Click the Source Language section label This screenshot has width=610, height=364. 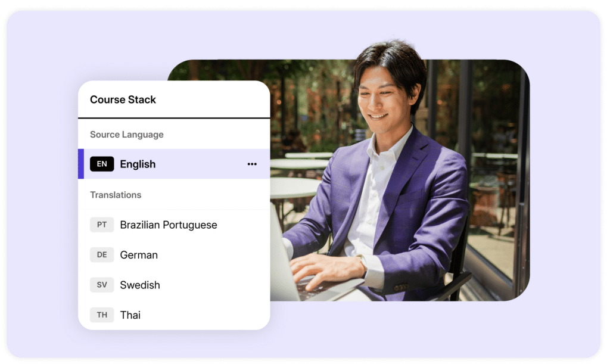pyautogui.click(x=126, y=135)
